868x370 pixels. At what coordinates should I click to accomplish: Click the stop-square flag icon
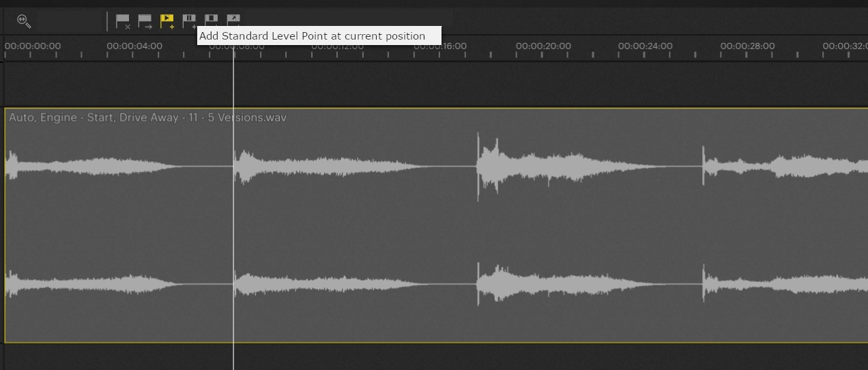[x=212, y=20]
